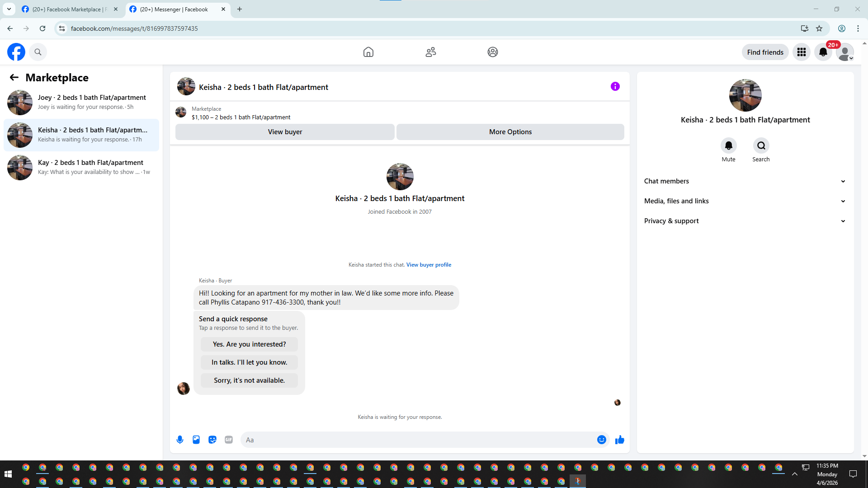Send a voice clip with the microphone
The image size is (868, 488).
(180, 440)
